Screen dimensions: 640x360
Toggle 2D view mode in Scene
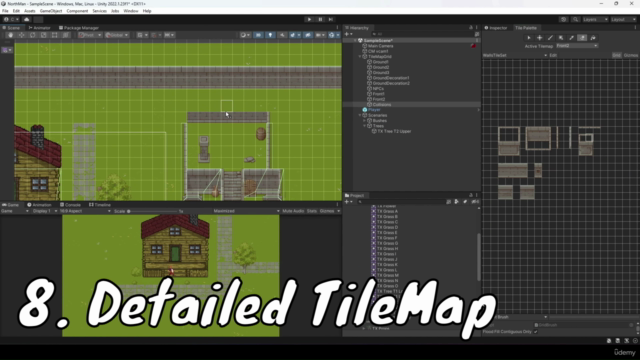pos(258,35)
